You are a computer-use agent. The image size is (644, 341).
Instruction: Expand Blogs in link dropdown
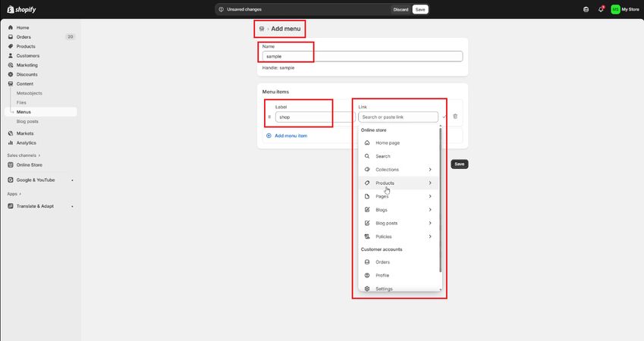(398, 210)
